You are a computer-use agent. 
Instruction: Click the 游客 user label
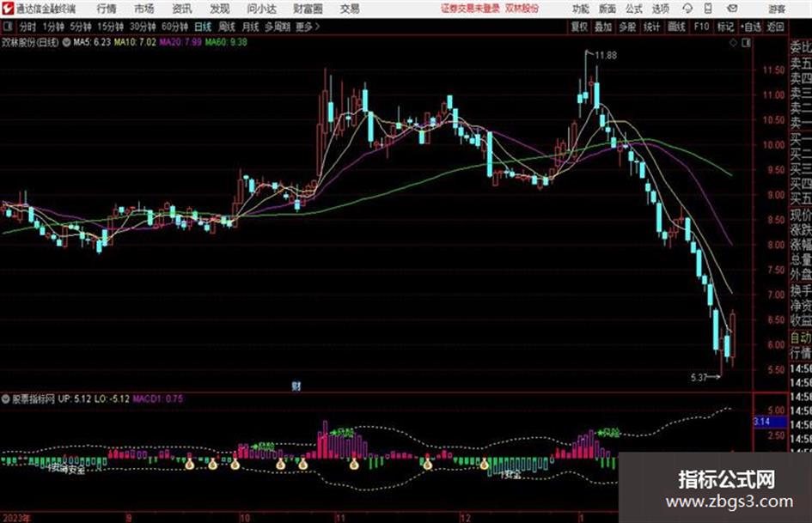pyautogui.click(x=776, y=9)
